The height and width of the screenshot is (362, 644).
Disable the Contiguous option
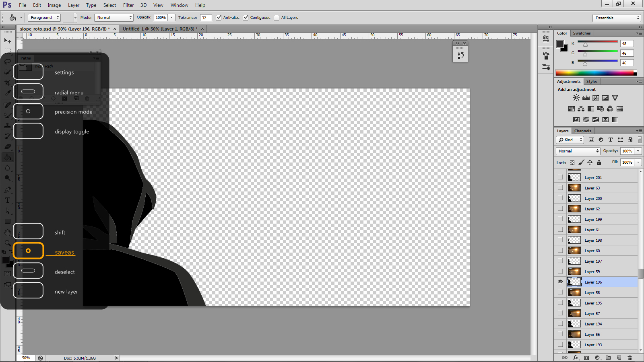(x=246, y=18)
